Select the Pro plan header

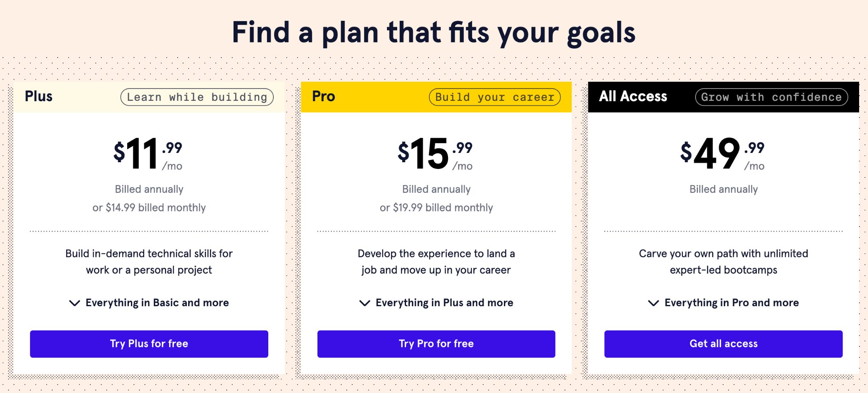click(x=323, y=97)
